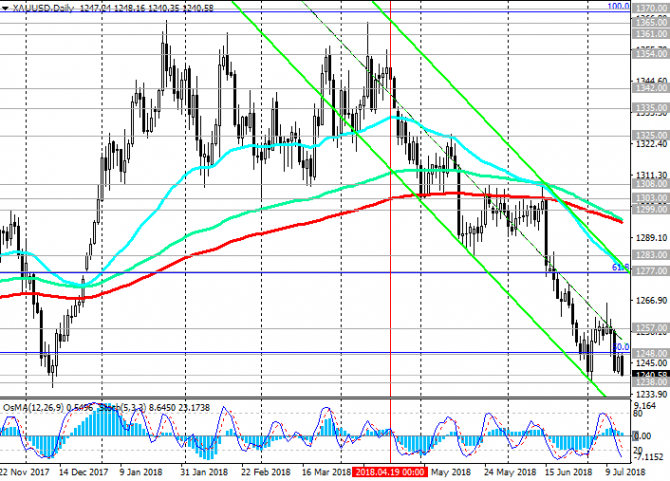670x481 pixels.
Task: Click the OsMA(12,26,9) indicator label
Action: tap(33, 408)
